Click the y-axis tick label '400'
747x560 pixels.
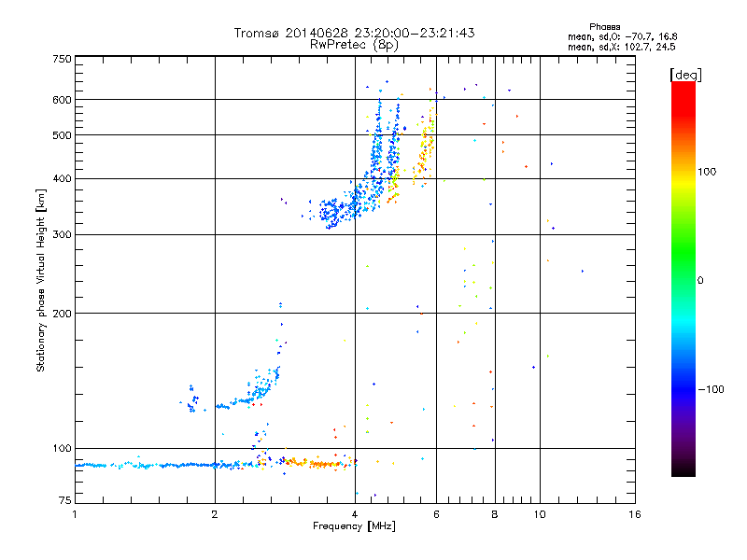click(x=62, y=179)
